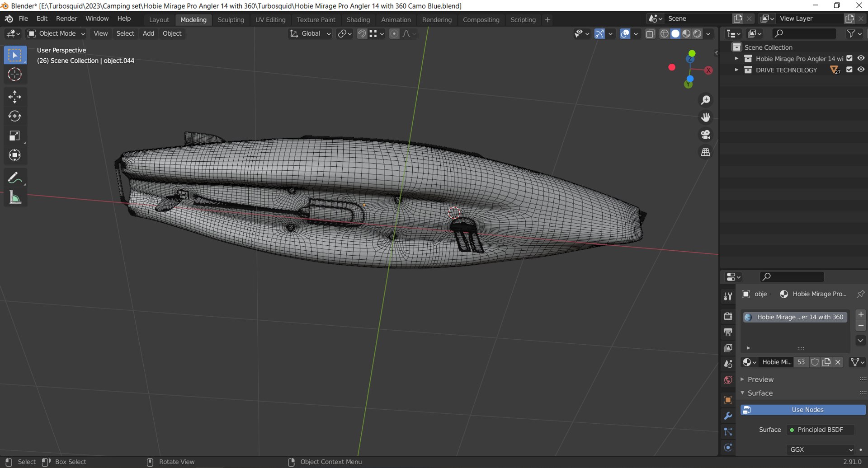
Task: Switch orthographic/perspective grid icon
Action: (x=706, y=152)
